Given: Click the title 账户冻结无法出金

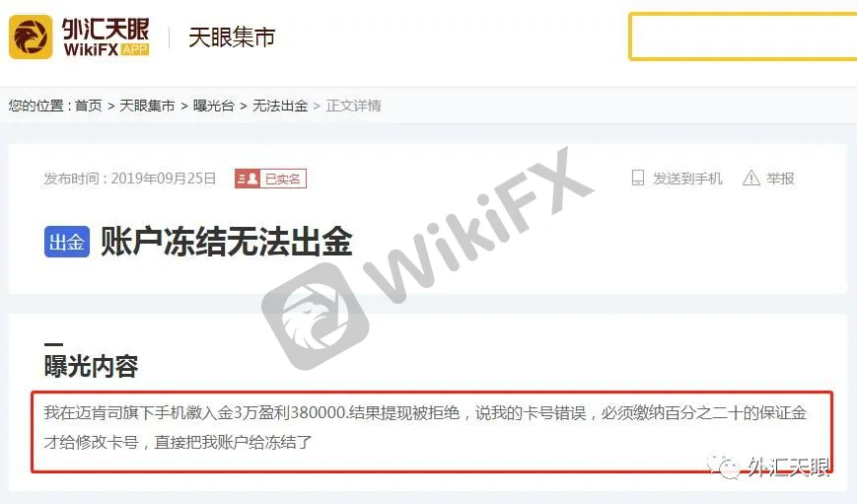Looking at the screenshot, I should click(226, 241).
